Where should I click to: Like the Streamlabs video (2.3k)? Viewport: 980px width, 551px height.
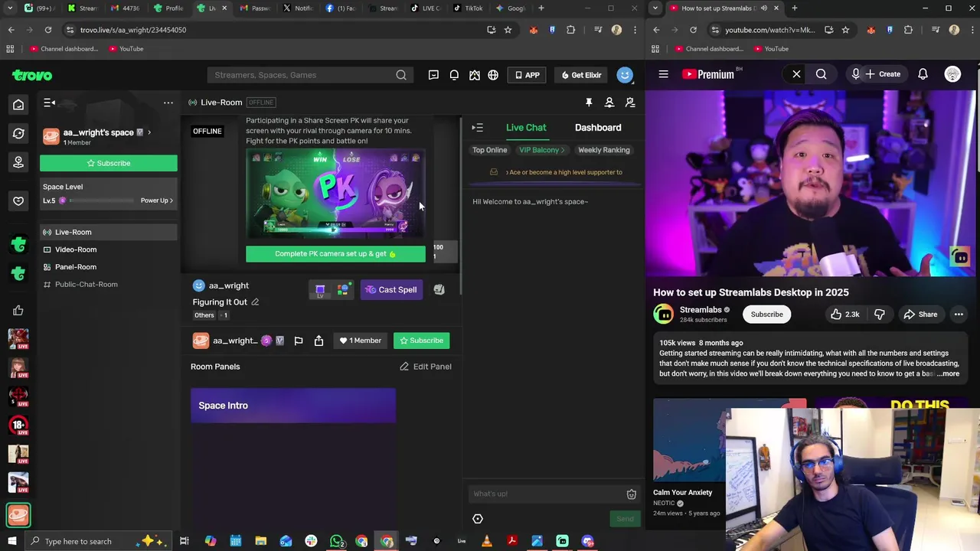click(845, 315)
